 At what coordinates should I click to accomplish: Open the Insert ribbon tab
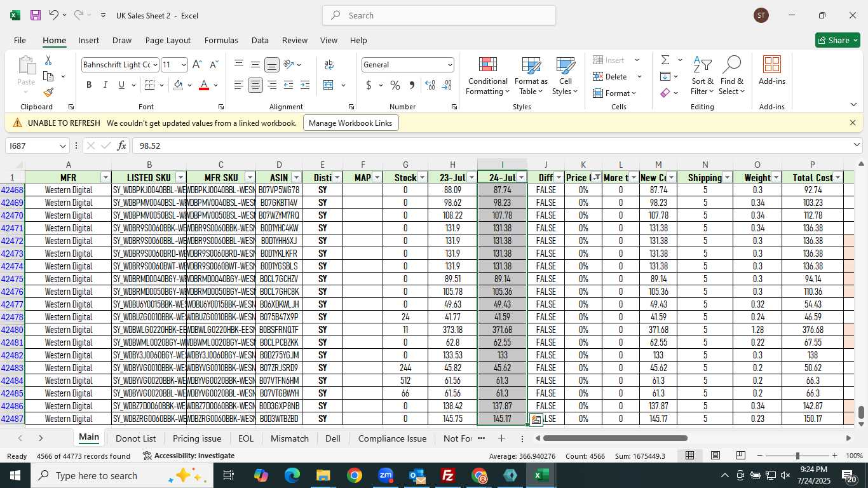coord(89,40)
